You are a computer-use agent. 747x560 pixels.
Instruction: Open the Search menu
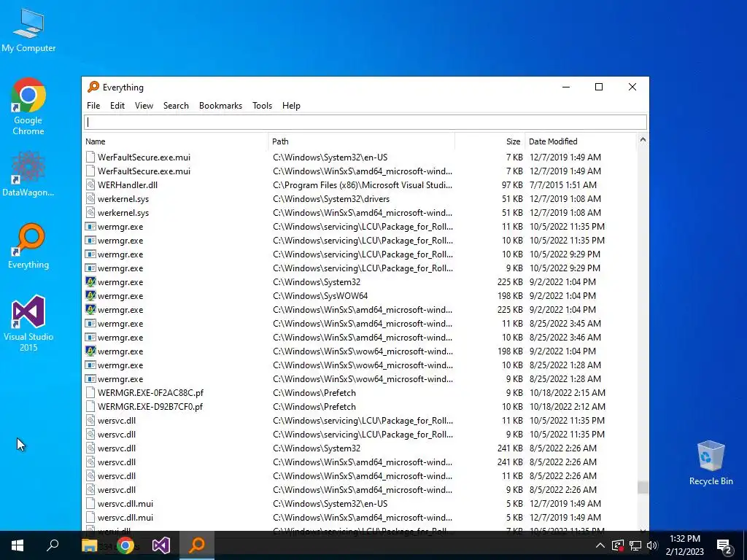176,106
